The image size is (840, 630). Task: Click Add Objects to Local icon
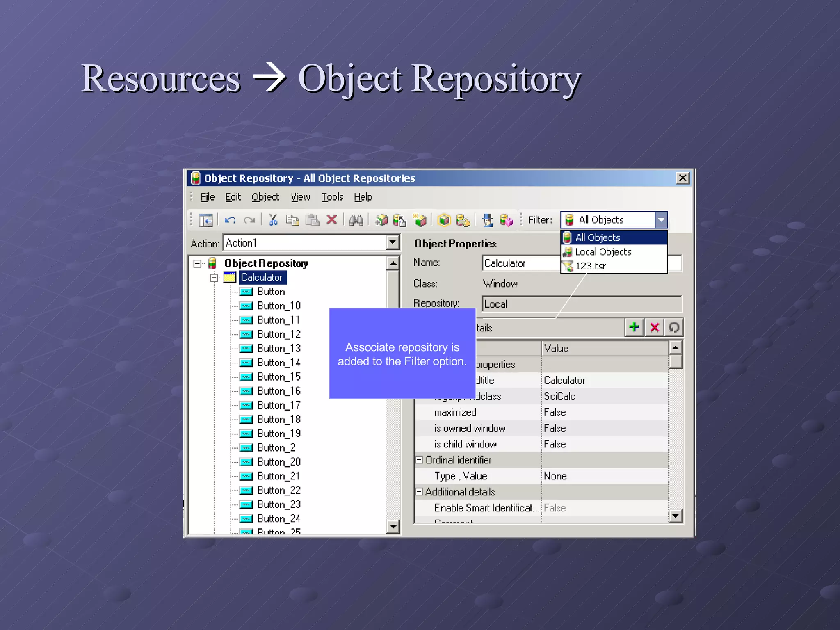point(381,220)
